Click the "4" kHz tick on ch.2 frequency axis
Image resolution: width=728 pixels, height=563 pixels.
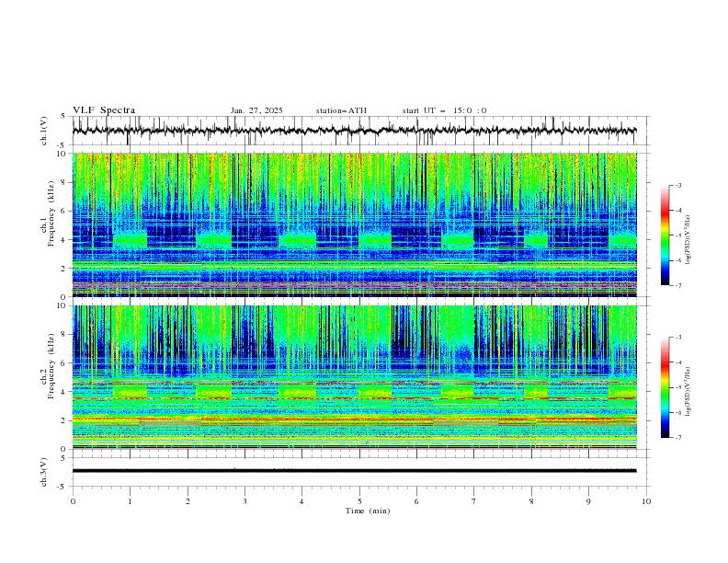(x=64, y=392)
